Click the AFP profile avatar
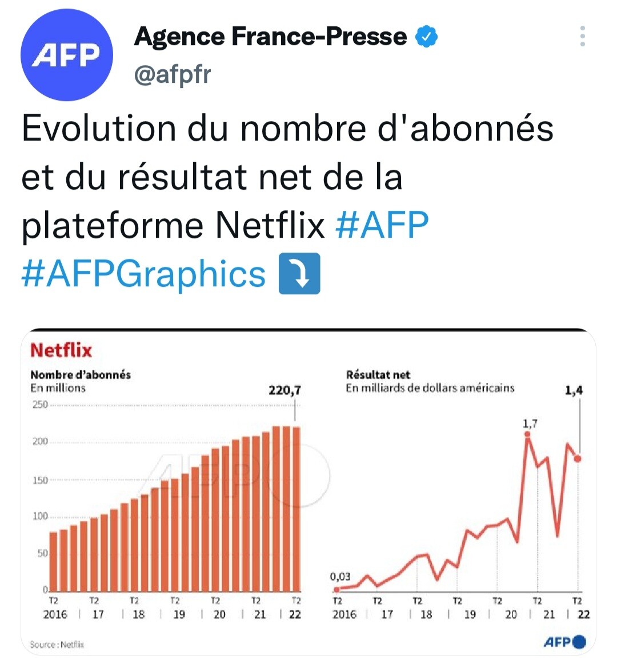Viewport: 617px width, 672px height. click(66, 55)
